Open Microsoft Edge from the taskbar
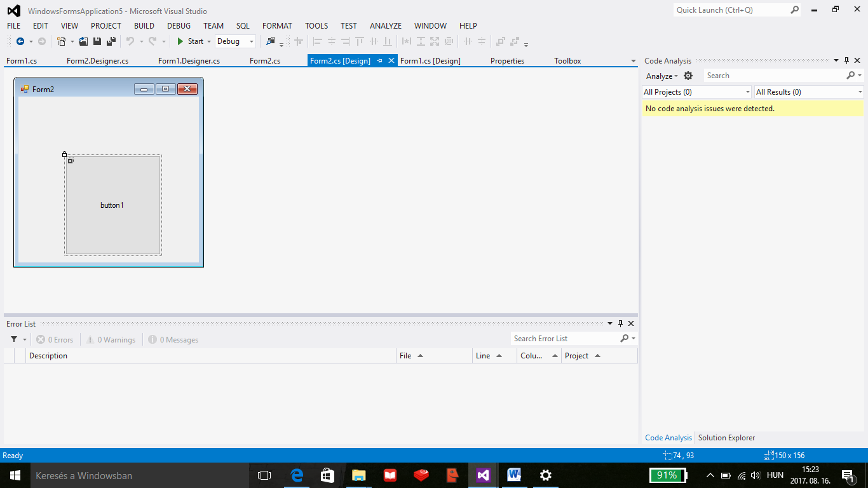 pyautogui.click(x=297, y=475)
